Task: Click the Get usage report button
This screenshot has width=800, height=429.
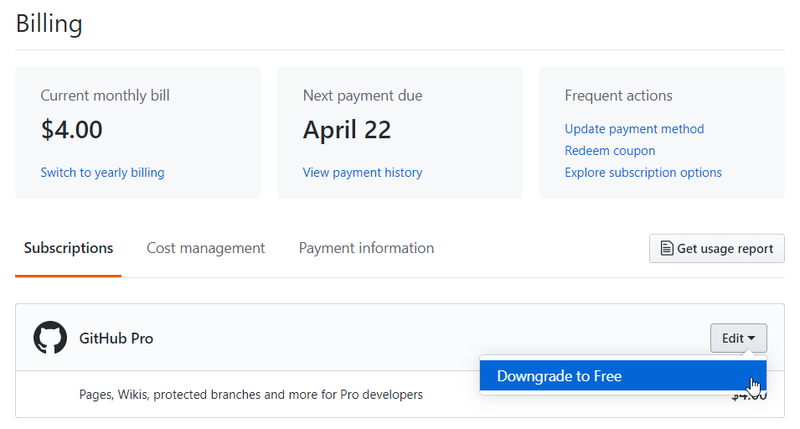Action: pyautogui.click(x=717, y=248)
